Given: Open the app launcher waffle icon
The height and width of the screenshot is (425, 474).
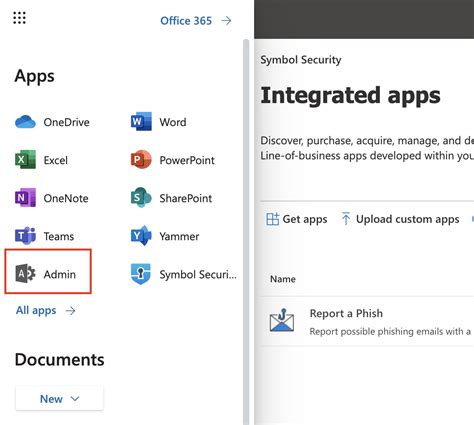Looking at the screenshot, I should (x=19, y=18).
